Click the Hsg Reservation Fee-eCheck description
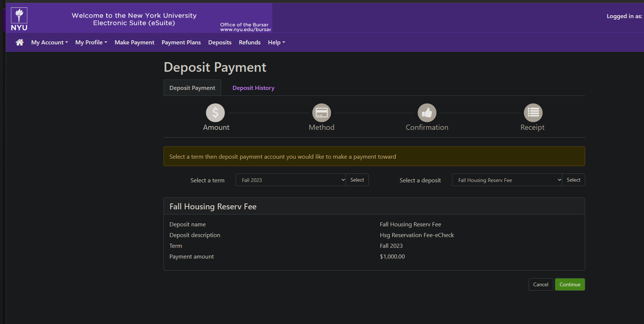The height and width of the screenshot is (324, 644). [417, 235]
